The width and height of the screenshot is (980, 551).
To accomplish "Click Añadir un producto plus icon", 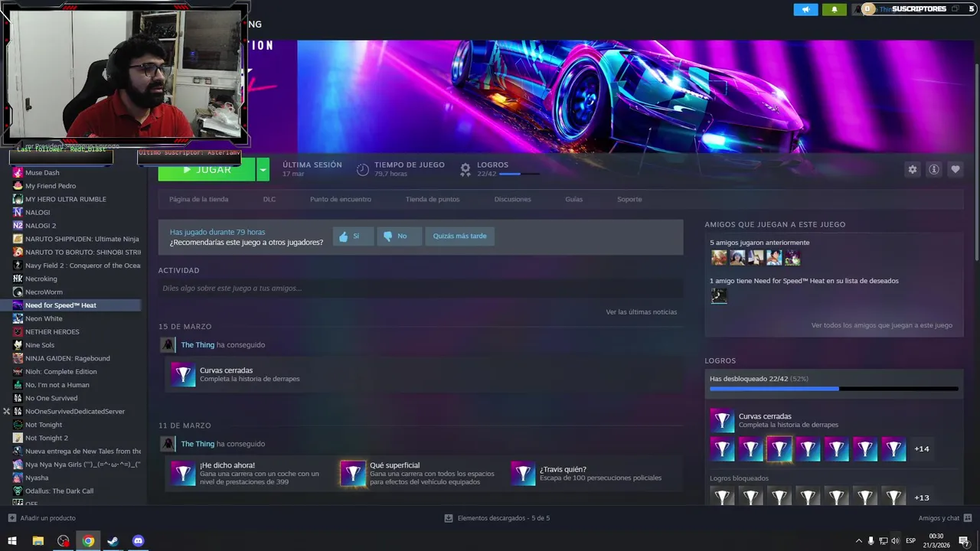I will (11, 518).
